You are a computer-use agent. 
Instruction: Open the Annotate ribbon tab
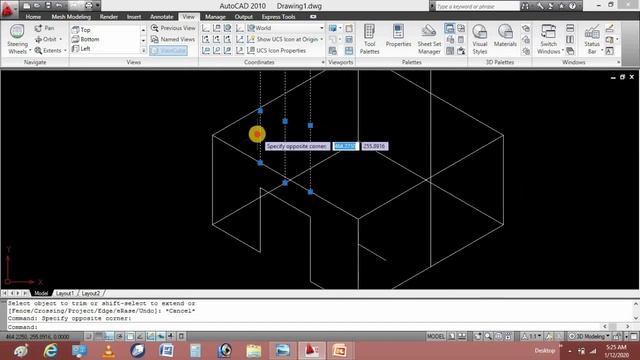162,17
